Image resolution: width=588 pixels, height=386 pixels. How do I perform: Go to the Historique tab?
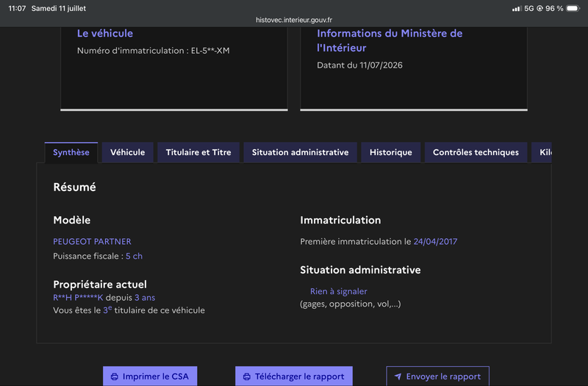391,152
